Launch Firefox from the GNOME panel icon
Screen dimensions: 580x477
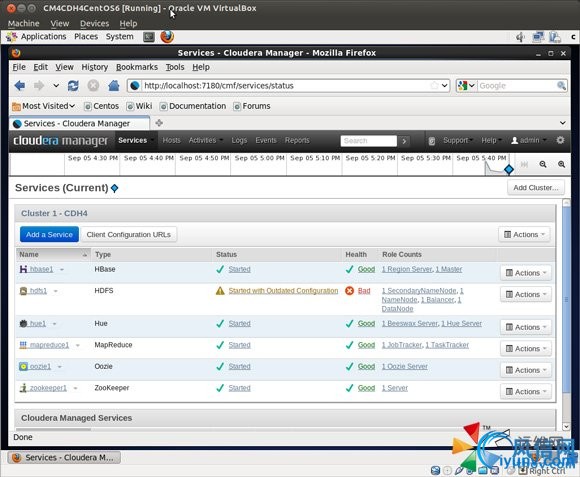tap(167, 37)
